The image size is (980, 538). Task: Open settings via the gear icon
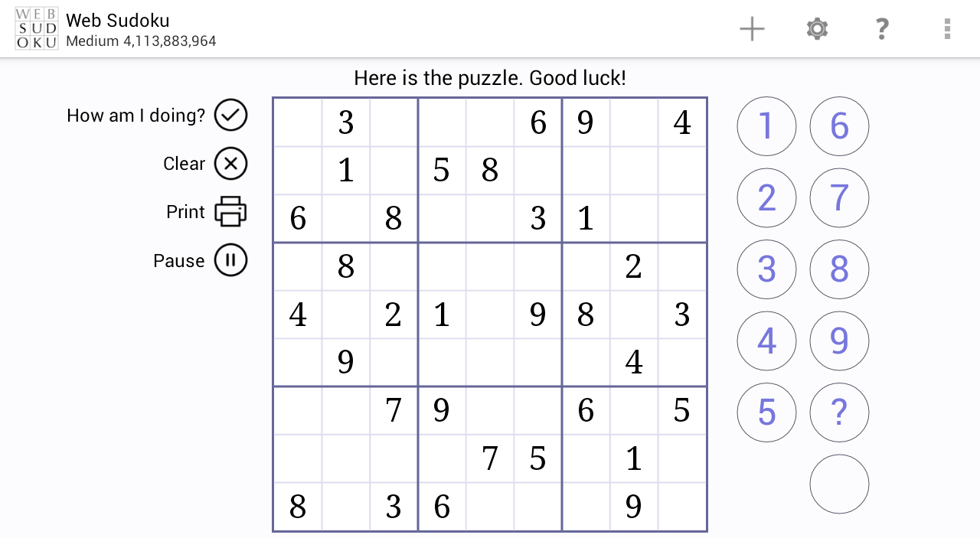pyautogui.click(x=817, y=29)
